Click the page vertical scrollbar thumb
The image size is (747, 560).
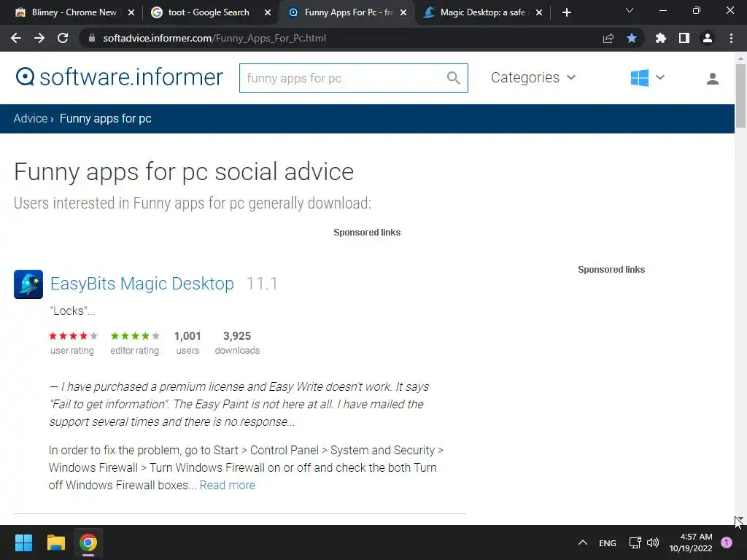pyautogui.click(x=740, y=96)
